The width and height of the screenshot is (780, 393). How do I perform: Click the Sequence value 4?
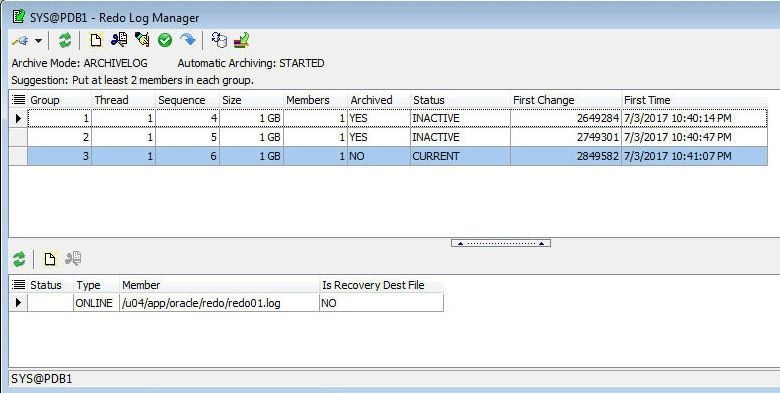188,118
